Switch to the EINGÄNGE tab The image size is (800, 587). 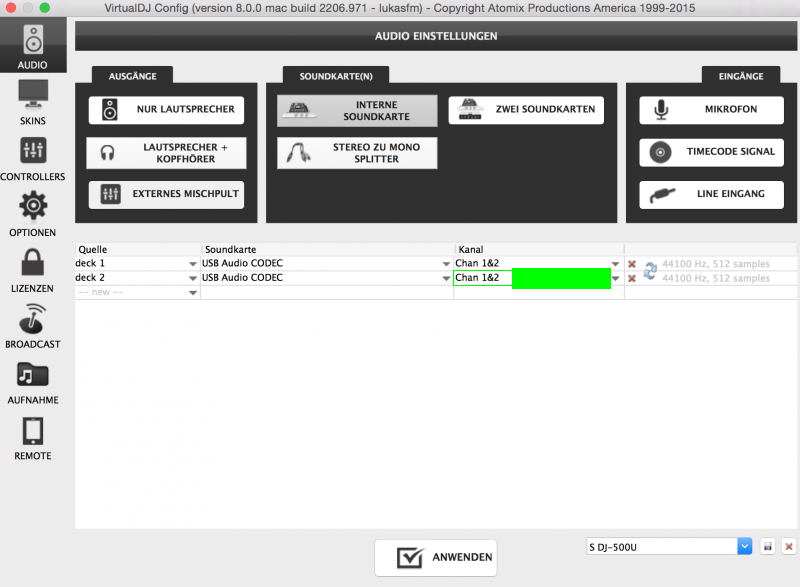741,75
